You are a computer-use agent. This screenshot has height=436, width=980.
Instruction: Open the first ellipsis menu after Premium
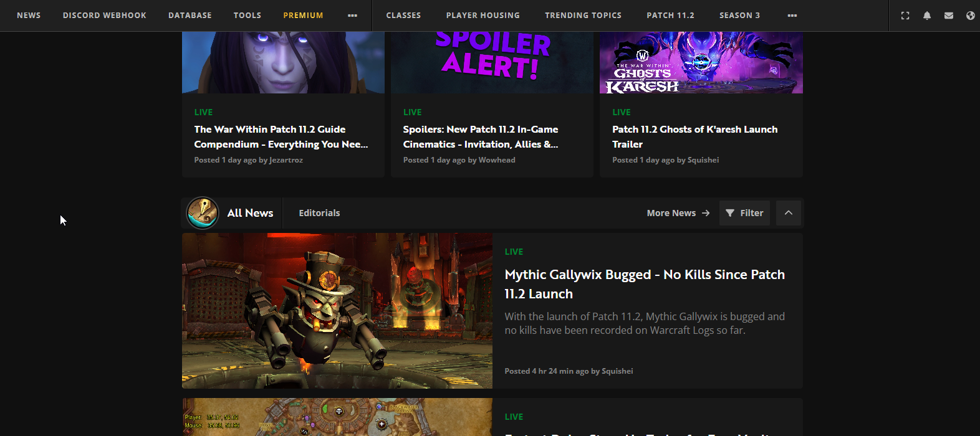pos(352,16)
